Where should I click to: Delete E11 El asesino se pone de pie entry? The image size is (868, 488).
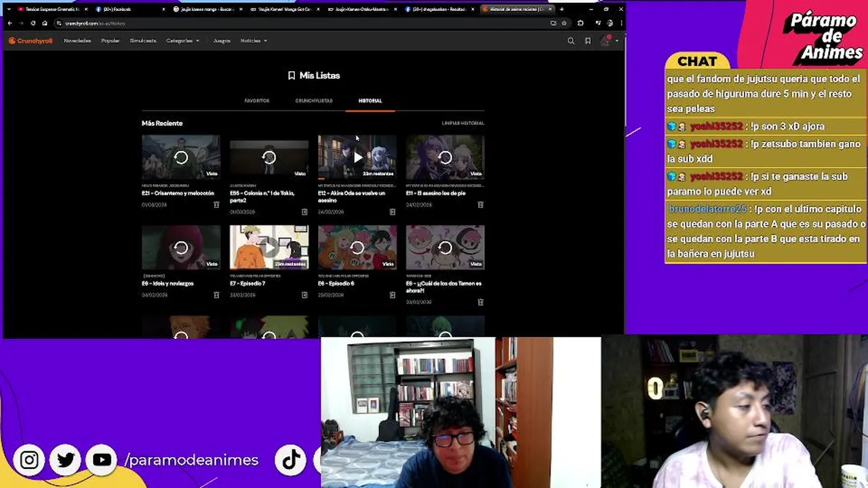(481, 205)
